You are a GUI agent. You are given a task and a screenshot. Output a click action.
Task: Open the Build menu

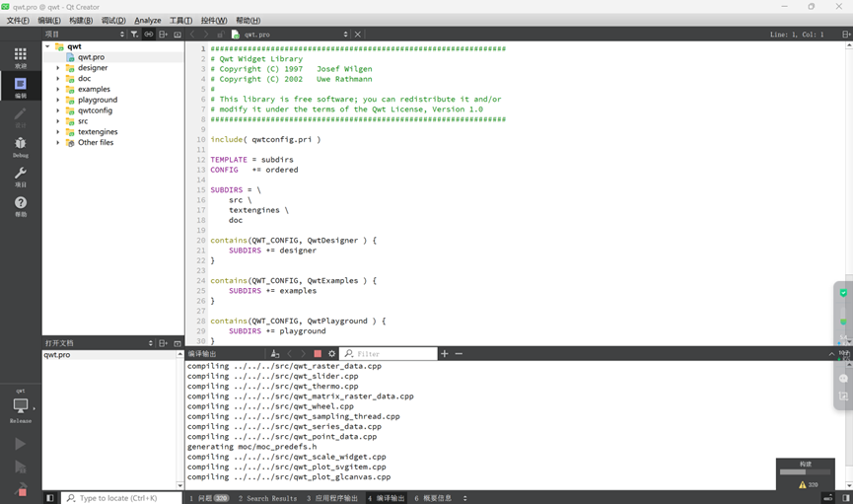[x=81, y=20]
